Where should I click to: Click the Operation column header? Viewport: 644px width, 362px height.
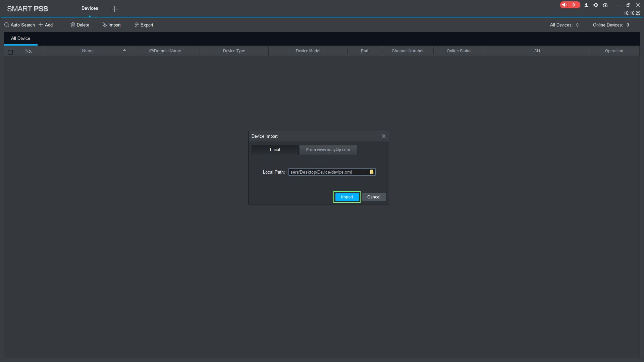614,51
